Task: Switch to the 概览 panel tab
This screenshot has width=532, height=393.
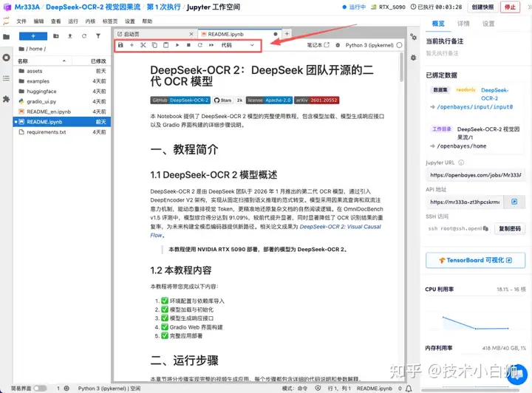Action: click(438, 24)
